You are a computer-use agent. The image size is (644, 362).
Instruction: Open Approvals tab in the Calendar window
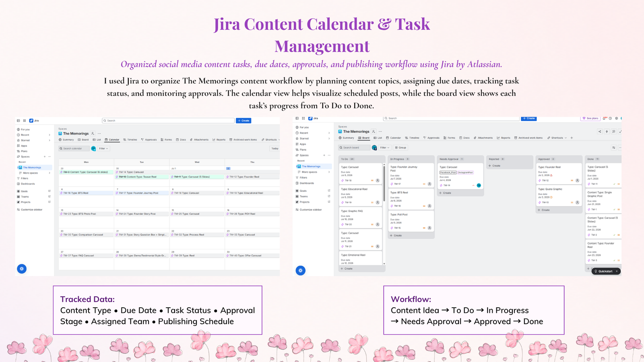(149, 140)
